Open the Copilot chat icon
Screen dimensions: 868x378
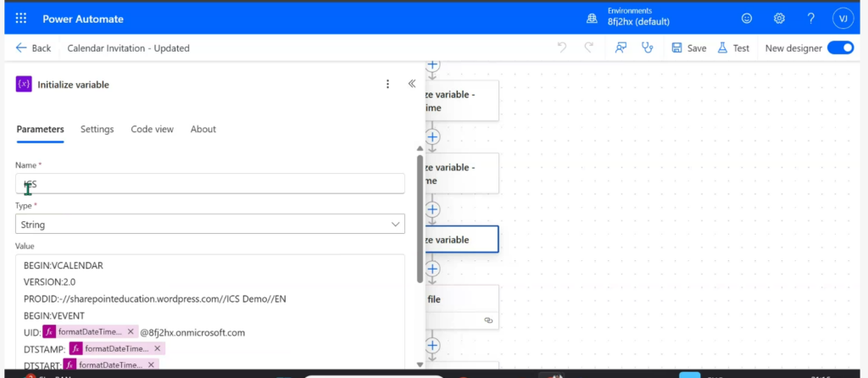(620, 47)
